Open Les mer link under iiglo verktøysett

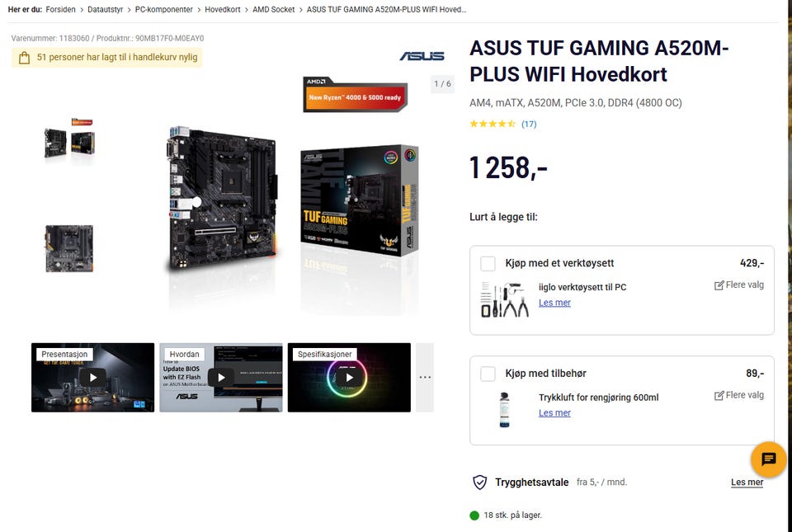click(x=554, y=303)
